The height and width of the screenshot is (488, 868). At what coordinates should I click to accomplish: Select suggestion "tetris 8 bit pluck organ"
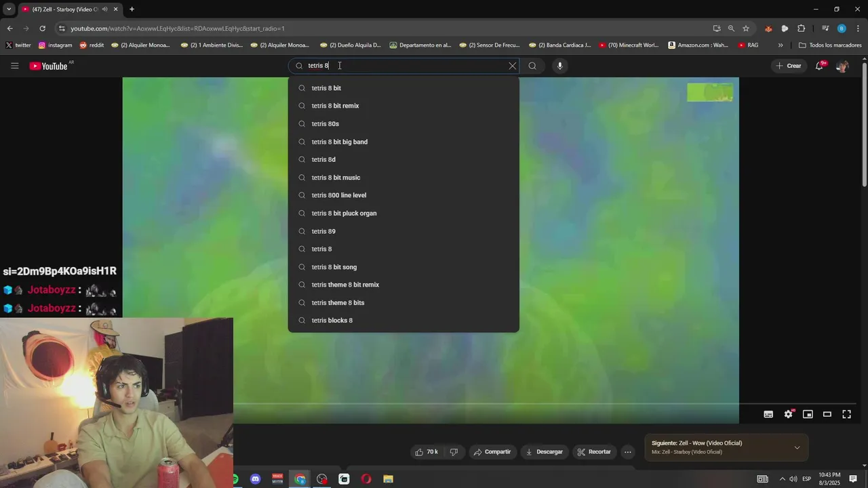point(403,213)
